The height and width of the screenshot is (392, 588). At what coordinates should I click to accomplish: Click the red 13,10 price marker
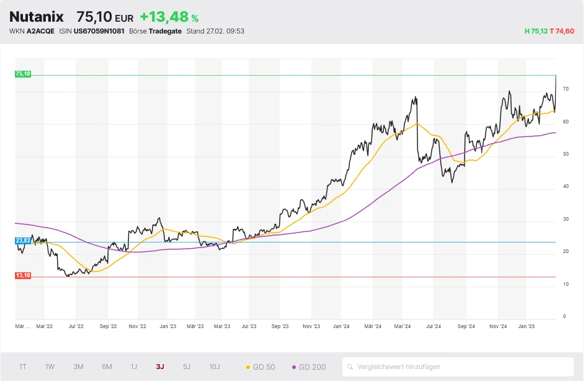(x=23, y=275)
